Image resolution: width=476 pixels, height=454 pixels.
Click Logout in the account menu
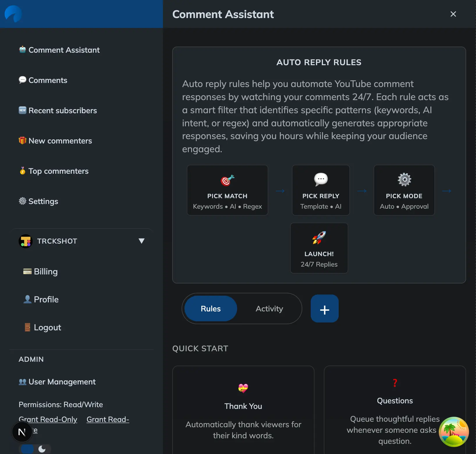coord(47,327)
